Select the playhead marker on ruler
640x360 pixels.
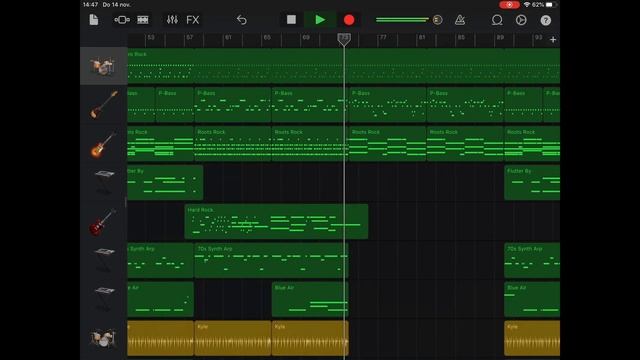(x=344, y=39)
